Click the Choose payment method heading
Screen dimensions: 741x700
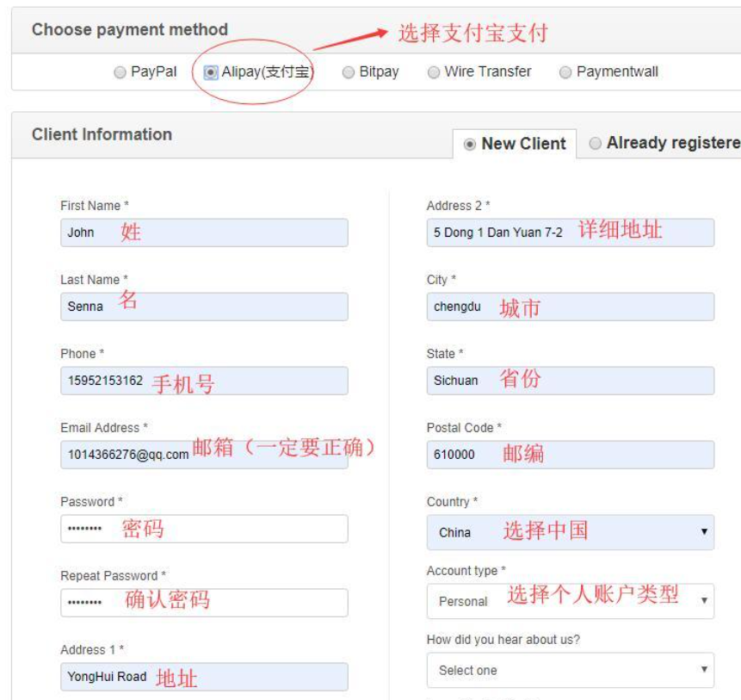pyautogui.click(x=129, y=30)
